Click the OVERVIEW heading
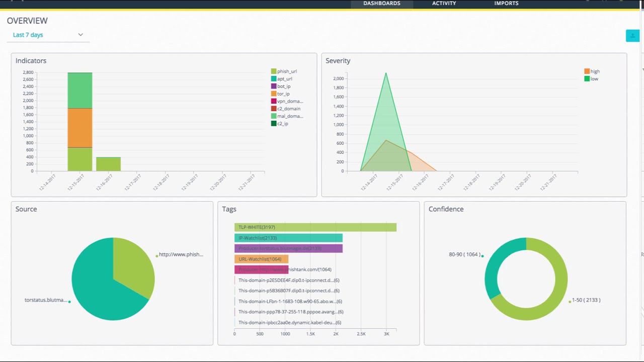Screen dimensions: 644x362 27,21
